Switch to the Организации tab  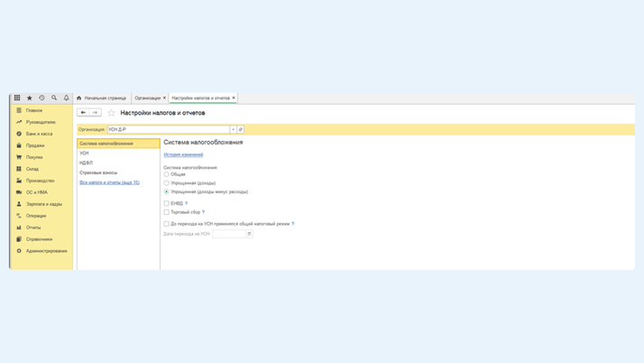tap(147, 98)
